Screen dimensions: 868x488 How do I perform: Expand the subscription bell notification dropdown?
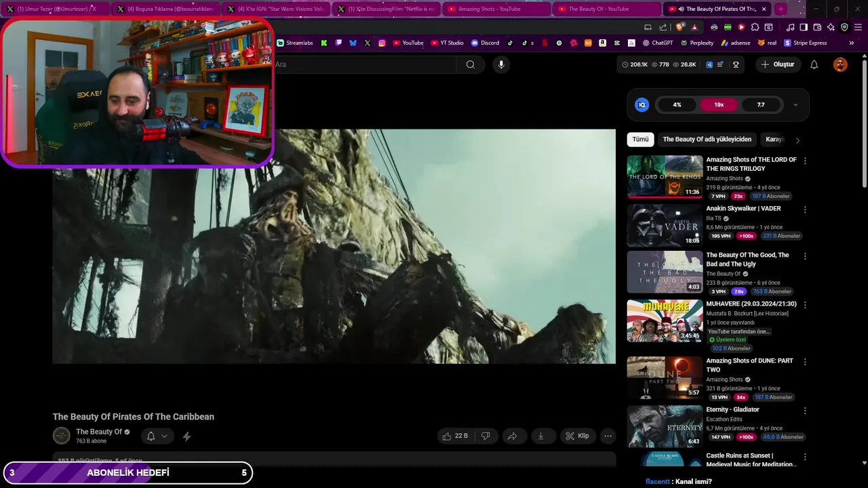pyautogui.click(x=157, y=436)
